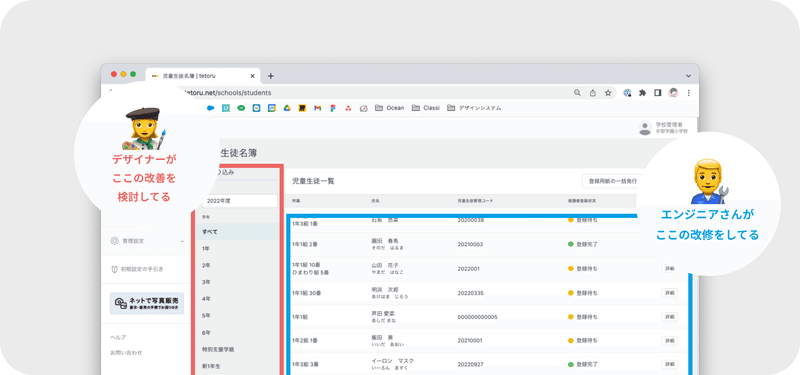Open the Google Drive bookmark

(287, 108)
